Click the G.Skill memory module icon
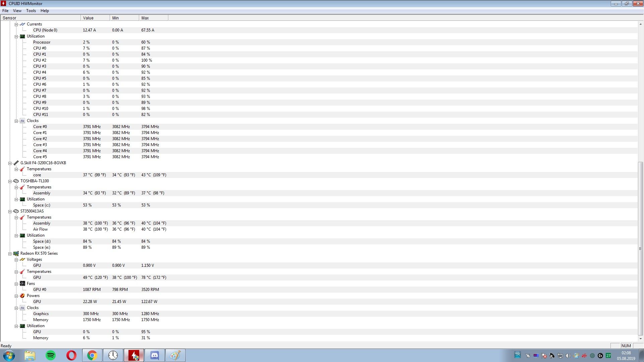 16,163
